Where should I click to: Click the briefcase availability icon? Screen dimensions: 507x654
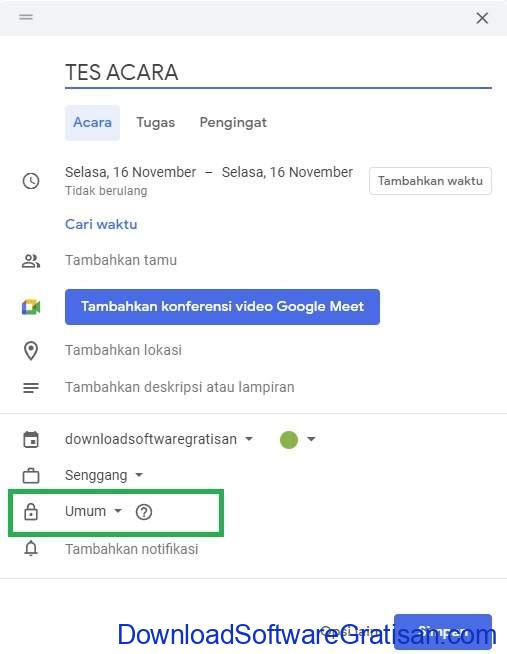point(31,475)
